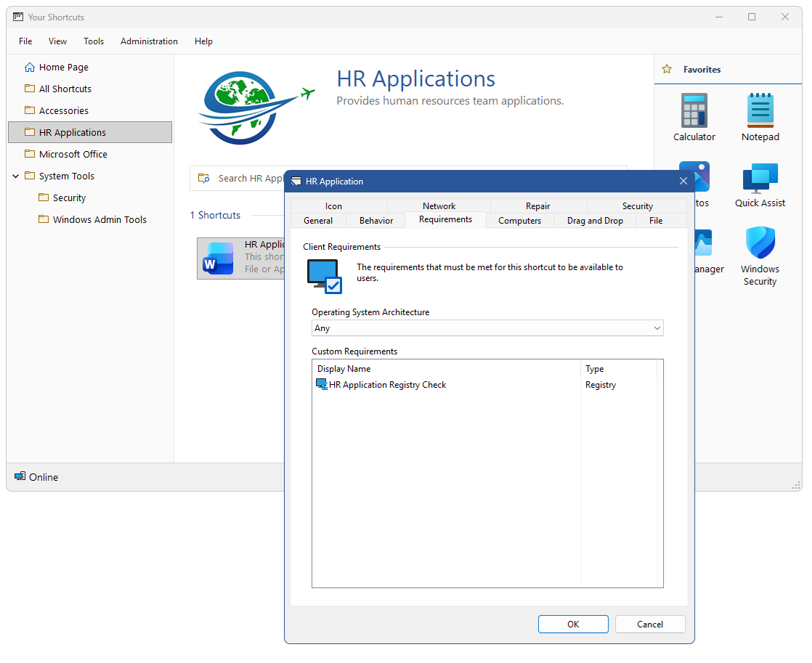Switch to the dialog's File tab
Screen dimensions: 812x663
[x=656, y=221]
